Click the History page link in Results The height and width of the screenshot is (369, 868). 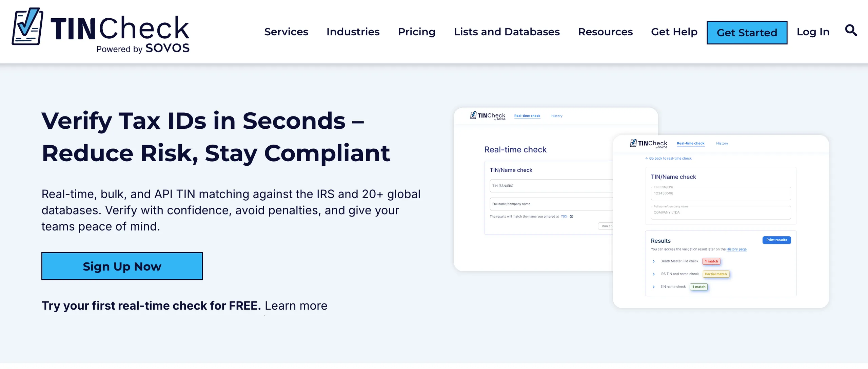736,249
